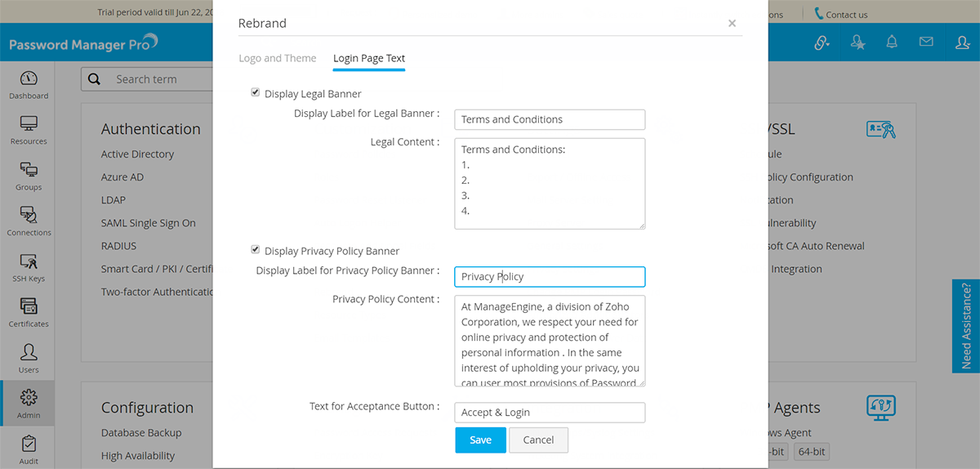Open the Need Assistance side tab
980x469 pixels.
pos(966,326)
